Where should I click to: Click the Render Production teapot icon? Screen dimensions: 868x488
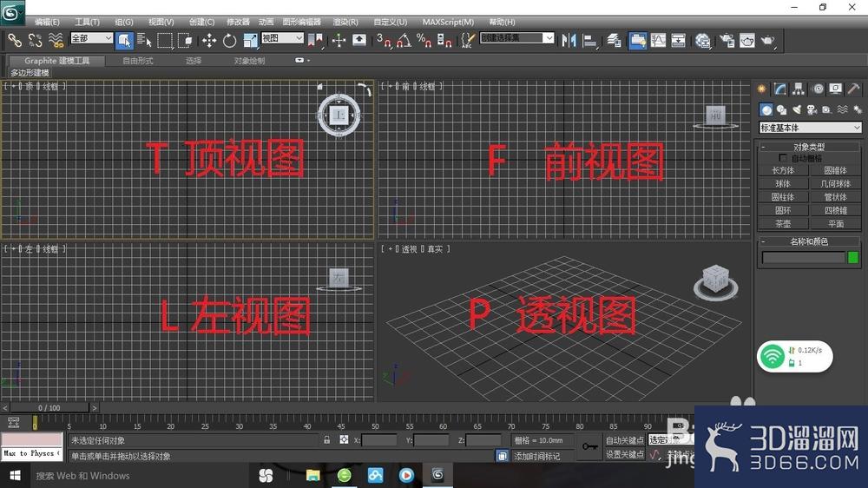768,40
